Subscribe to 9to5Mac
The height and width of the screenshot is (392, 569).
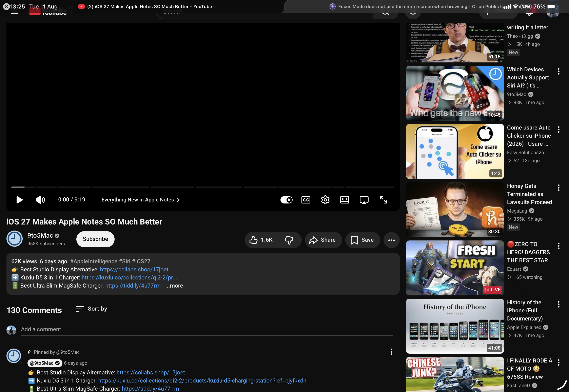point(95,239)
